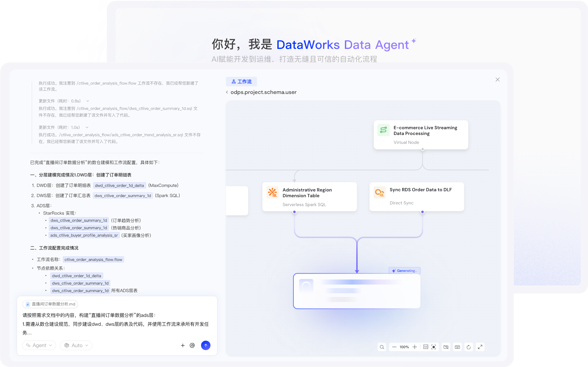588x367 pixels.
Task: Click the refresh canvas icon
Action: point(469,347)
